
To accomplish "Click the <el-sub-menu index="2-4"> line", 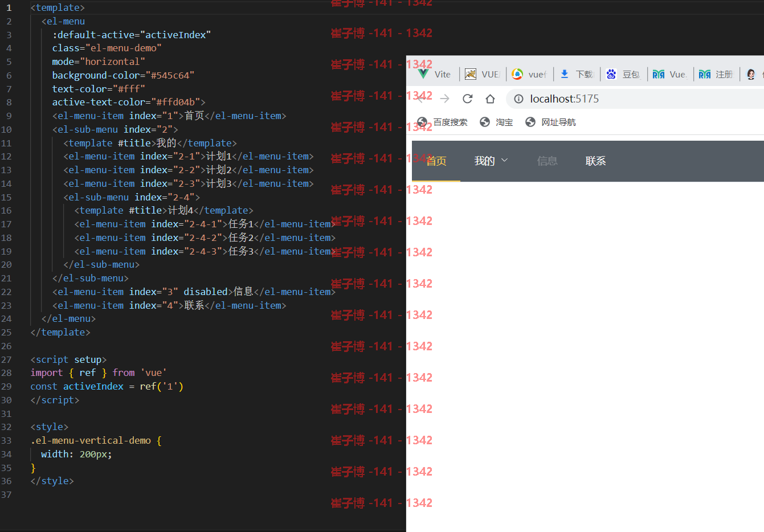I will [x=132, y=197].
